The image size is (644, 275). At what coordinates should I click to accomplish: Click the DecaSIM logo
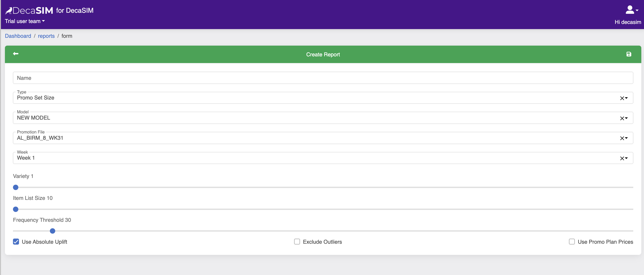pos(29,11)
